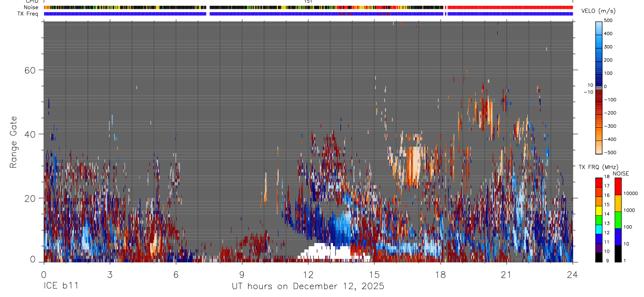Screen dimensions: 644x297
Task: Click the x-axis tick label "18" under the plot
Action: point(441,274)
